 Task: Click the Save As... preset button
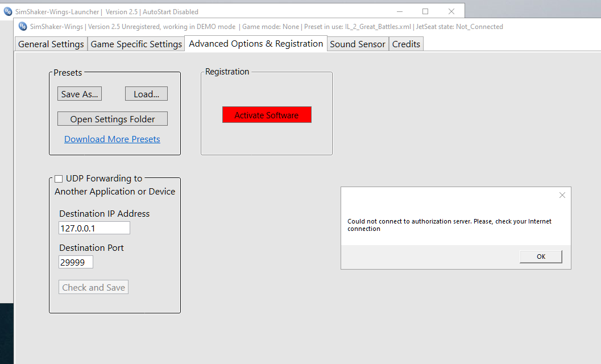coord(80,94)
